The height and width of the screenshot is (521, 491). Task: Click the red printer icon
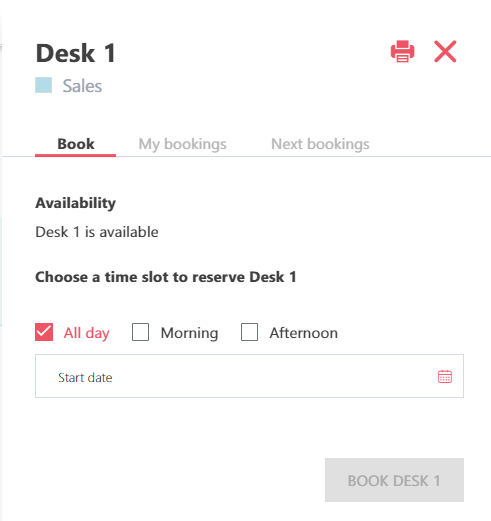(402, 51)
